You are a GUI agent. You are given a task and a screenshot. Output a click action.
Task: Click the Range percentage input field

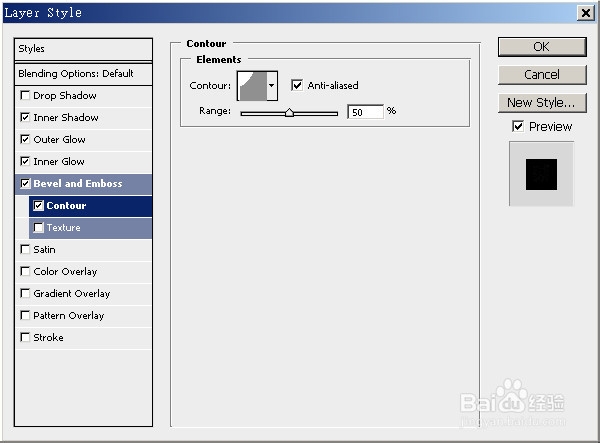coord(365,112)
